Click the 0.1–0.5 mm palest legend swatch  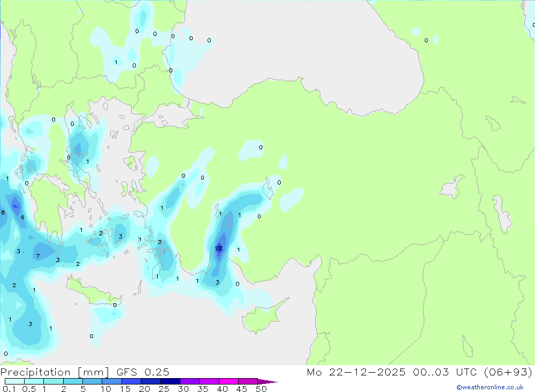pos(14,381)
